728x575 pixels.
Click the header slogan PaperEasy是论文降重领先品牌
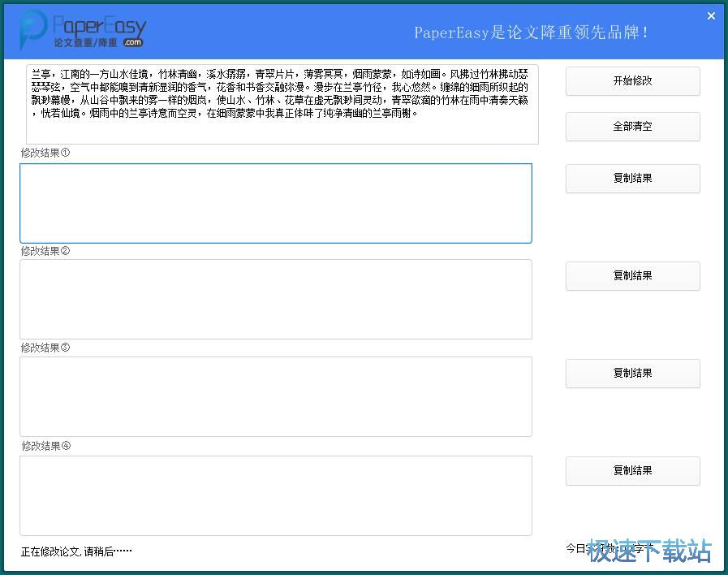tap(532, 32)
